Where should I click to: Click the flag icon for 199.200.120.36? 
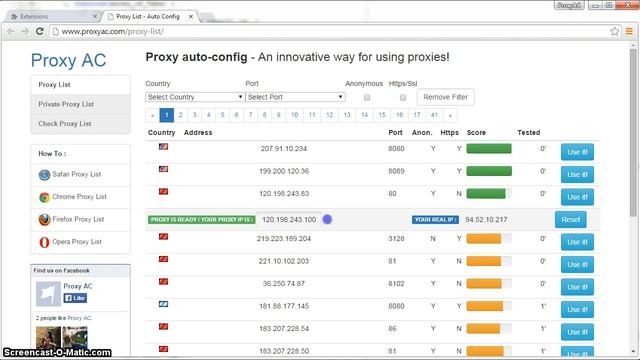click(x=163, y=169)
